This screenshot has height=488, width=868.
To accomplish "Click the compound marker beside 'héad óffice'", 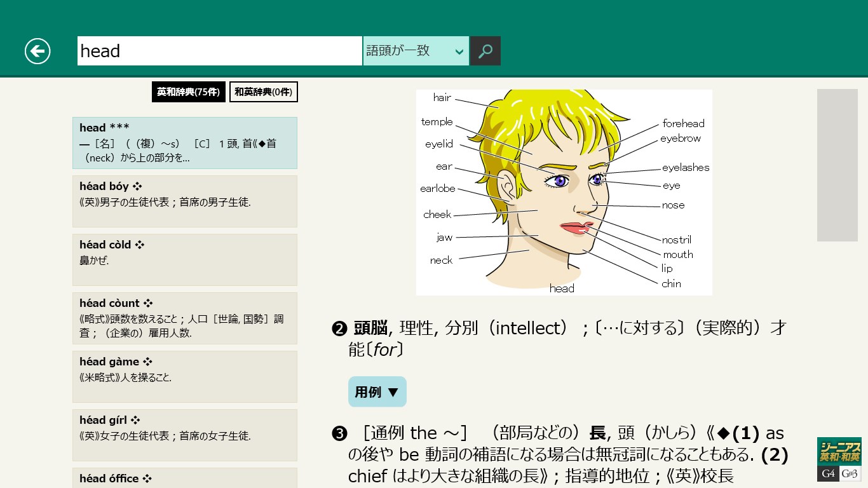I will [x=147, y=479].
